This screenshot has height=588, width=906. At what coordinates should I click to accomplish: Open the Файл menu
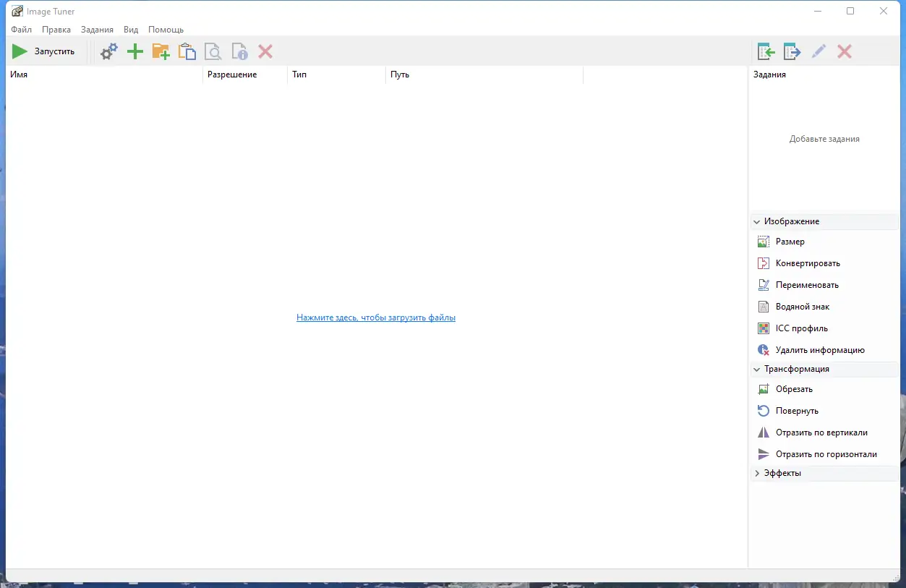click(x=22, y=30)
